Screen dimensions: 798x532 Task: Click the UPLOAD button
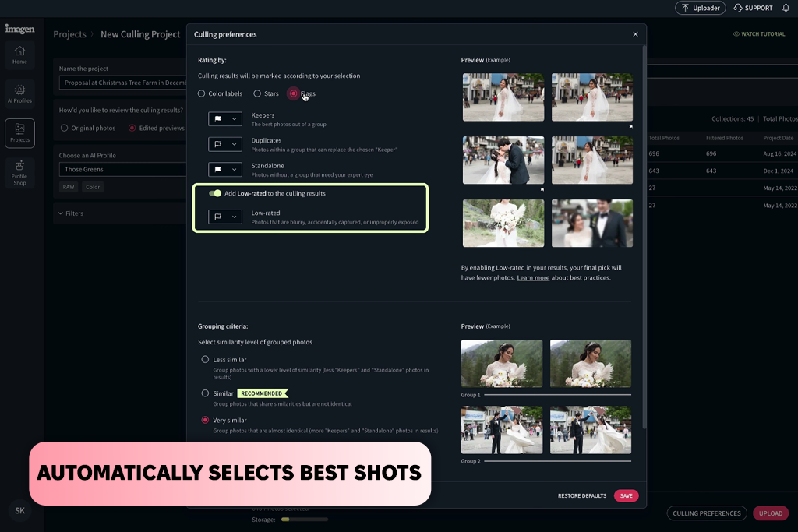(x=771, y=513)
